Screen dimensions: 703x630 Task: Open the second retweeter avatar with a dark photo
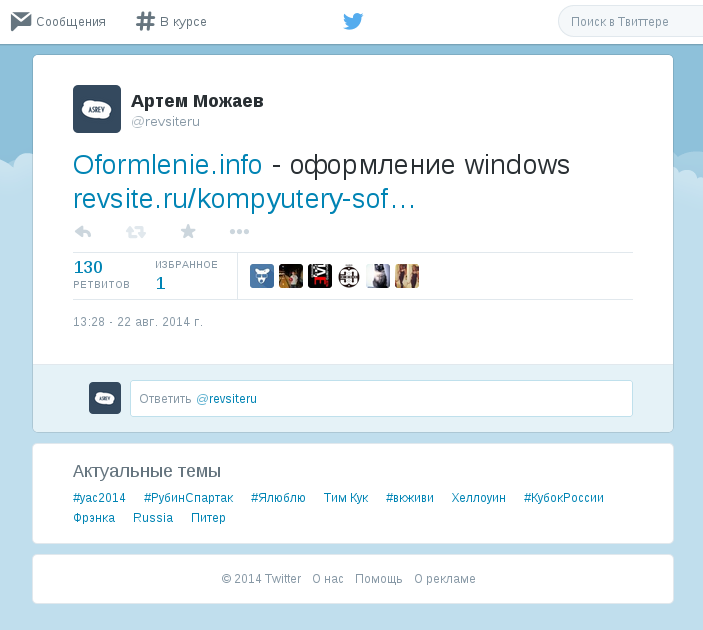point(291,276)
